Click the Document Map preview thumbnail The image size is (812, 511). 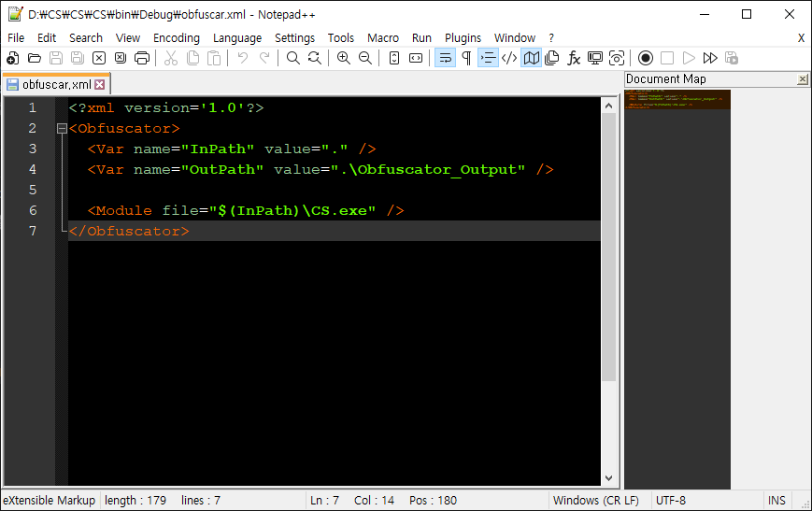click(x=677, y=99)
